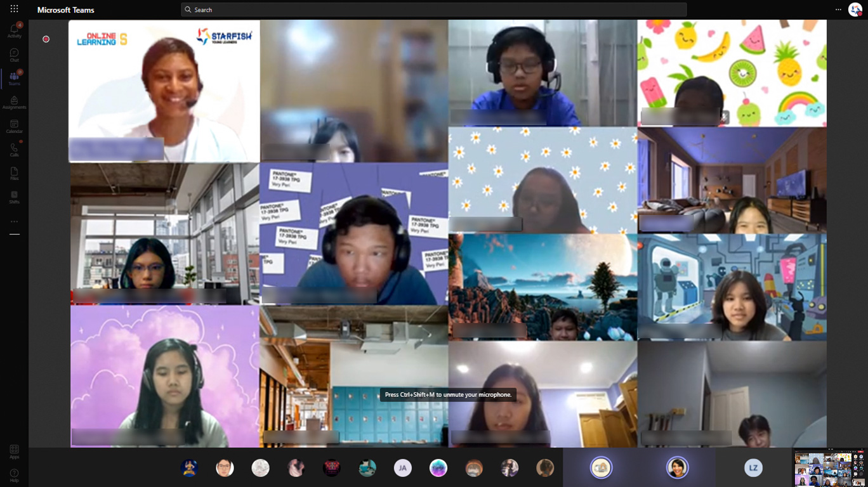Click the Starfish Young Learners logo
The height and width of the screenshot is (487, 868).
tap(224, 36)
